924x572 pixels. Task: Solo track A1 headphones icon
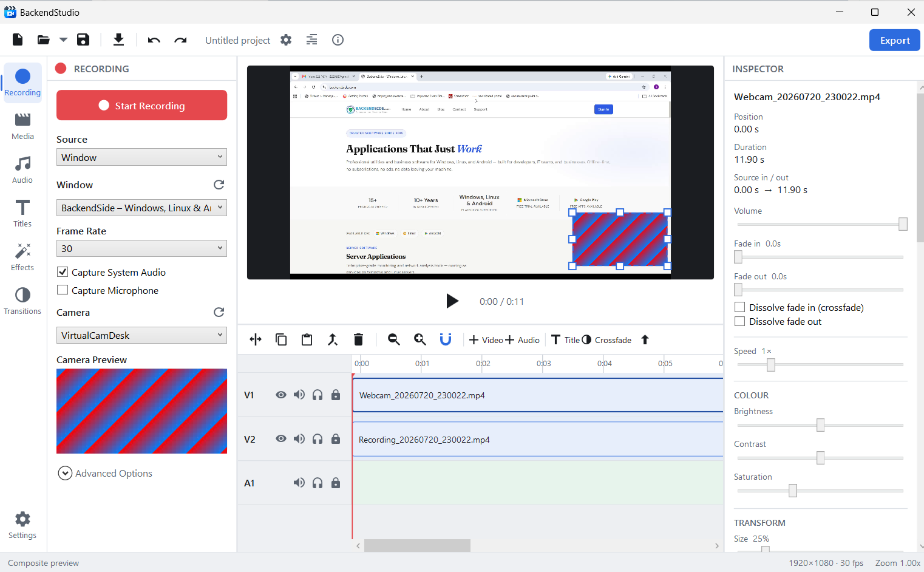click(318, 483)
